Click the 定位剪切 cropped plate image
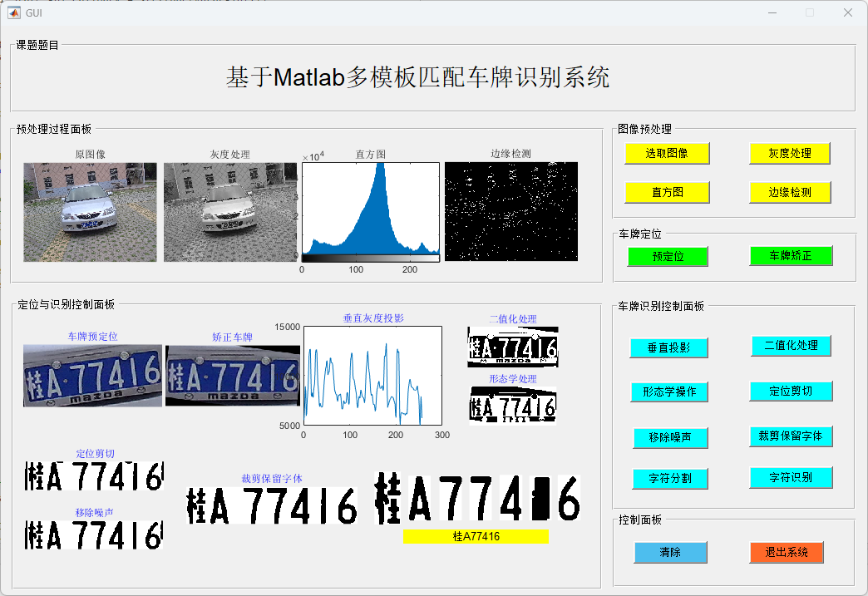 pyautogui.click(x=94, y=476)
